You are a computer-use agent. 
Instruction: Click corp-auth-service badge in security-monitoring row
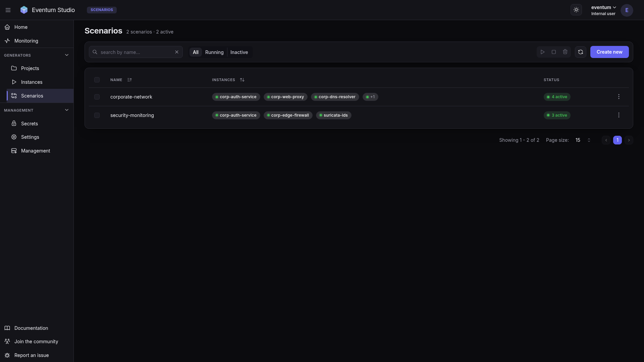(236, 115)
